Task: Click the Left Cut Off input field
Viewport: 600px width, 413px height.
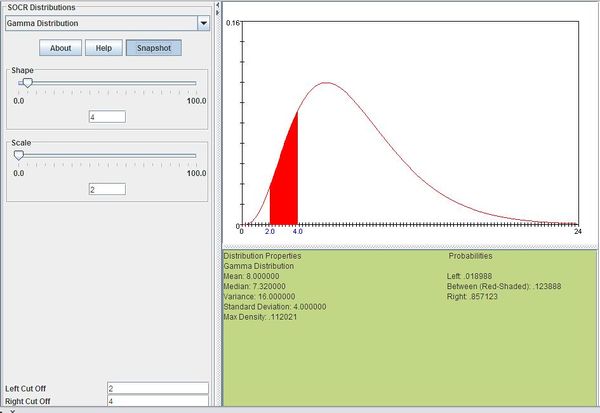Action: coord(157,388)
